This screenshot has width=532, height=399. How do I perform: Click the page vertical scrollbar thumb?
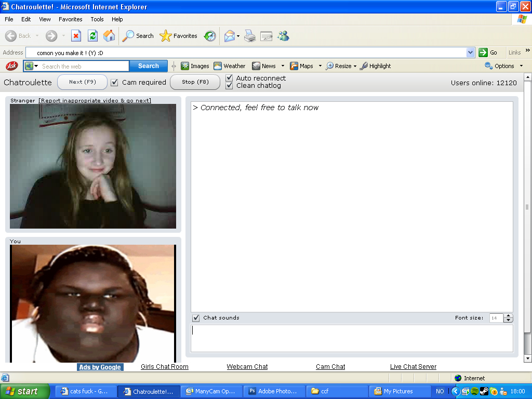pos(527,207)
